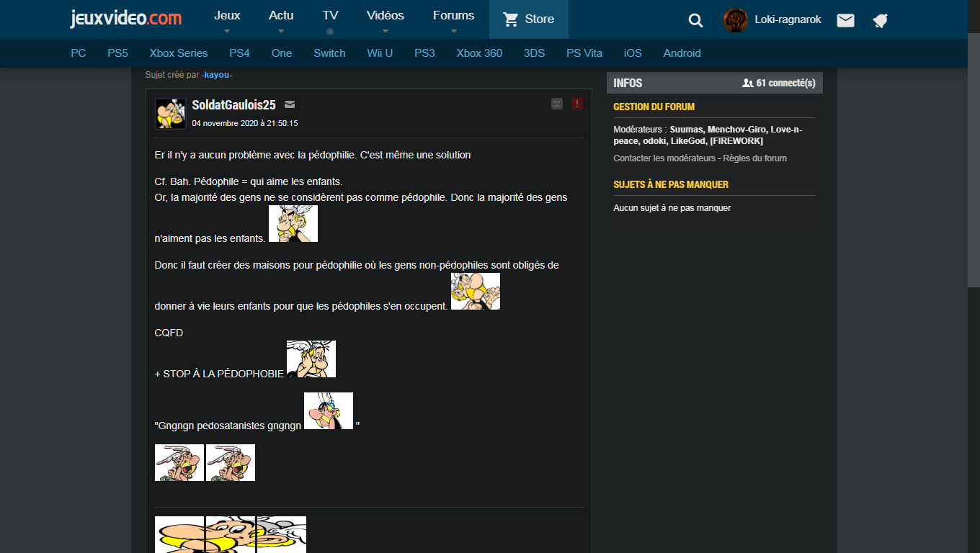Open the Forums menu
Viewport: 980px width, 553px height.
(x=454, y=15)
